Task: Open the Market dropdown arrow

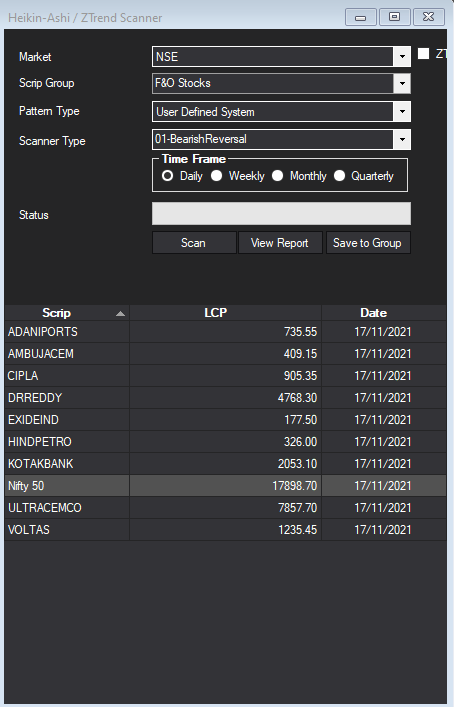Action: [402, 57]
